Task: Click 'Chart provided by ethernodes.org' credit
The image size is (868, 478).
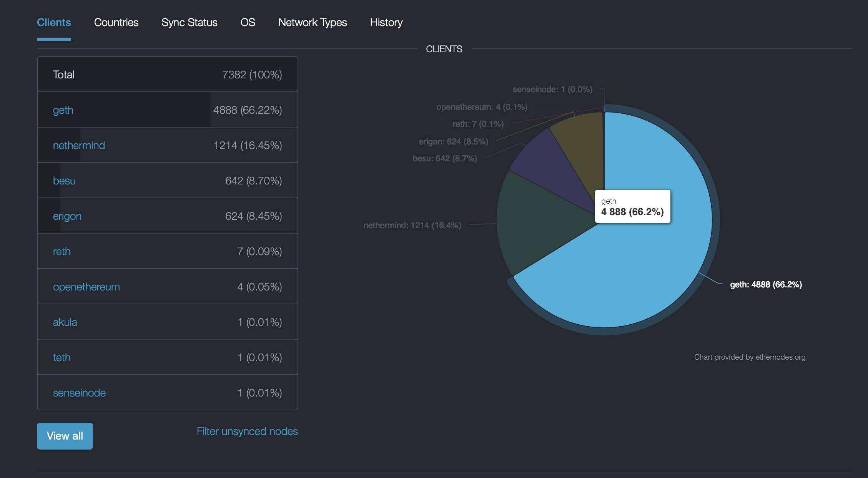Action: tap(750, 357)
